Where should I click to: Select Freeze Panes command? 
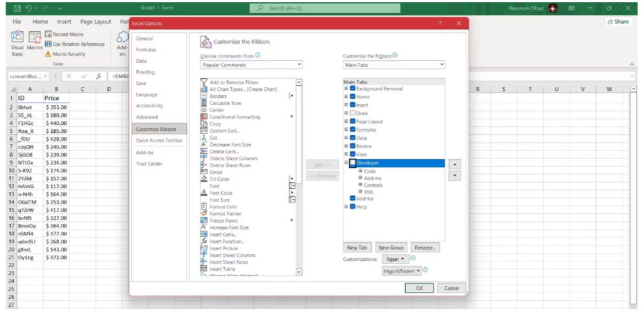223,221
